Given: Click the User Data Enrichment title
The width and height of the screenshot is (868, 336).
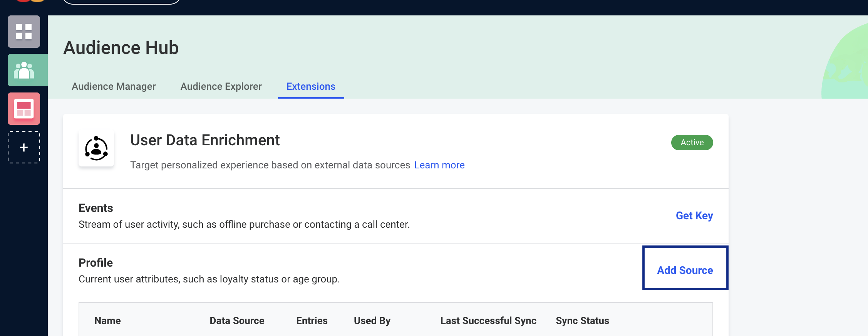Looking at the screenshot, I should pyautogui.click(x=205, y=140).
